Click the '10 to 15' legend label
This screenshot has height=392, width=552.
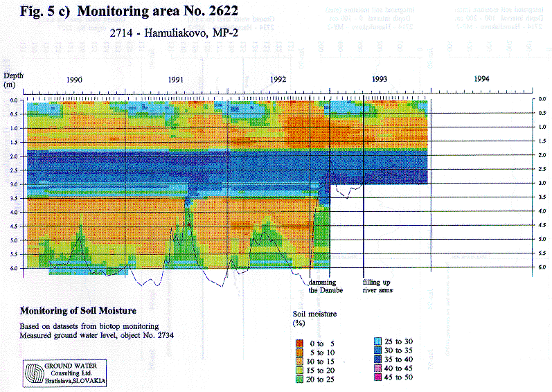tap(321, 362)
